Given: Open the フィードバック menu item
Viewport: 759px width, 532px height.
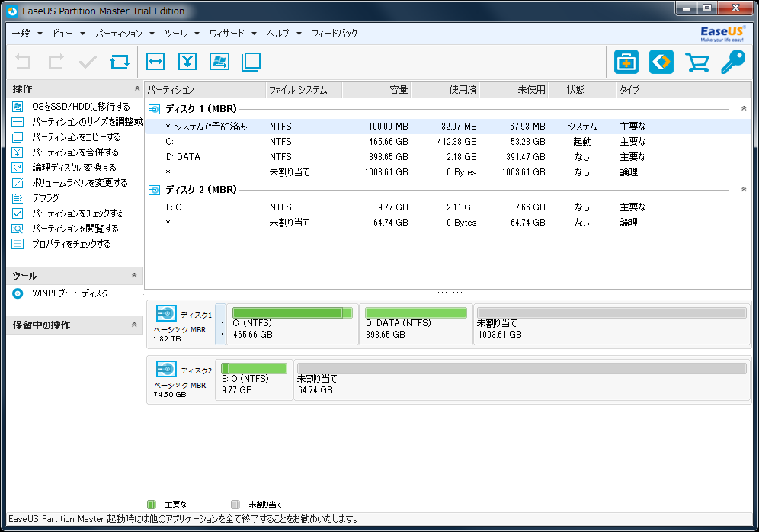Looking at the screenshot, I should coord(335,34).
